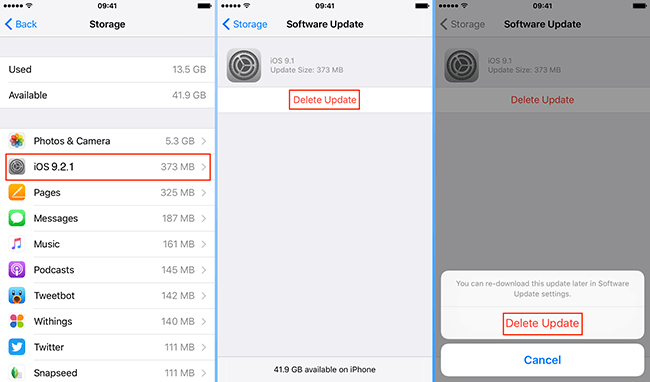This screenshot has height=382, width=650.
Task: Expand the Photos & Camera row chevron
Action: click(x=204, y=141)
